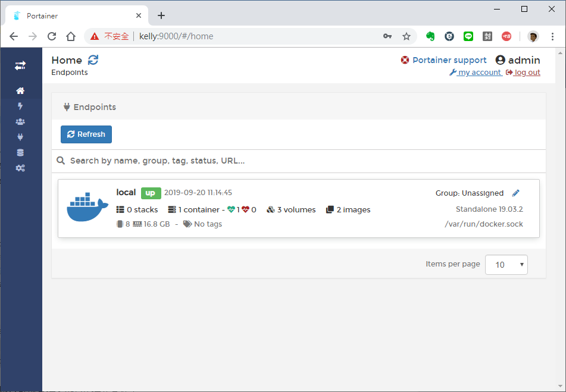Edit local endpoint with pencil icon
Viewport: 566px width, 392px height.
coord(516,193)
